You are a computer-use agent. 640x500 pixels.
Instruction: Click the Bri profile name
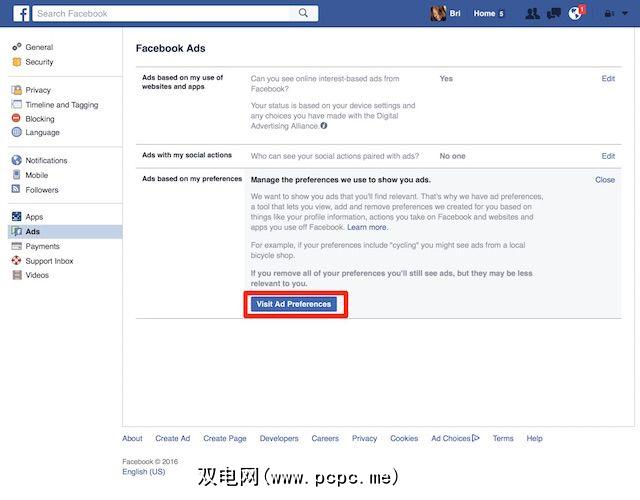point(455,13)
